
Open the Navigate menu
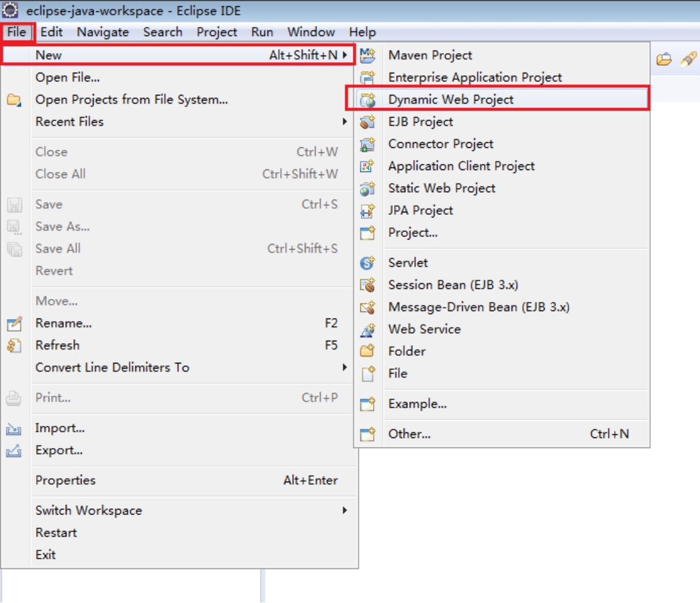point(102,32)
